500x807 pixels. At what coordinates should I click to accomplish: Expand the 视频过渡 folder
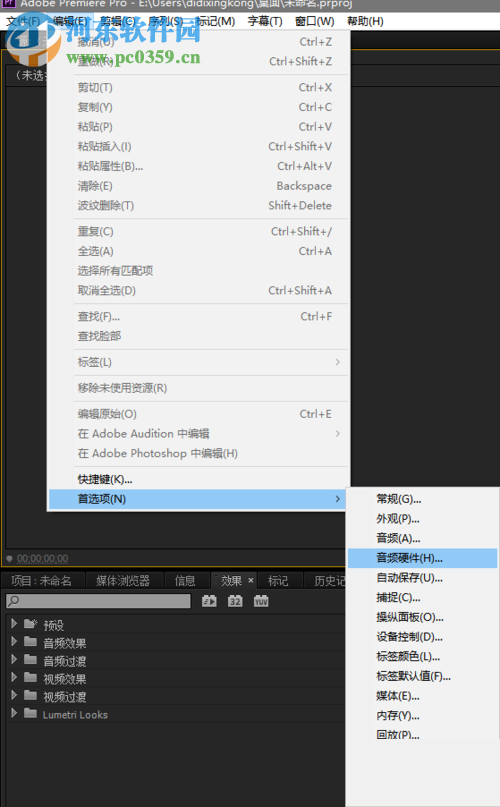pos(14,695)
